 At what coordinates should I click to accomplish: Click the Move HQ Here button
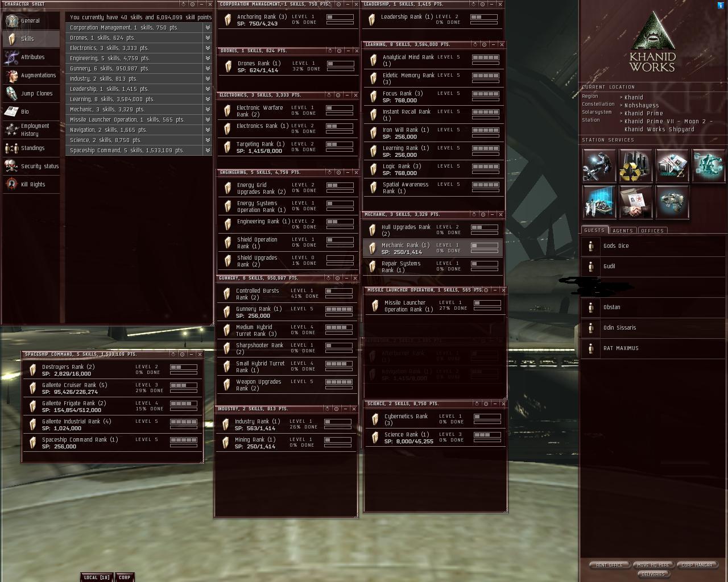click(653, 565)
